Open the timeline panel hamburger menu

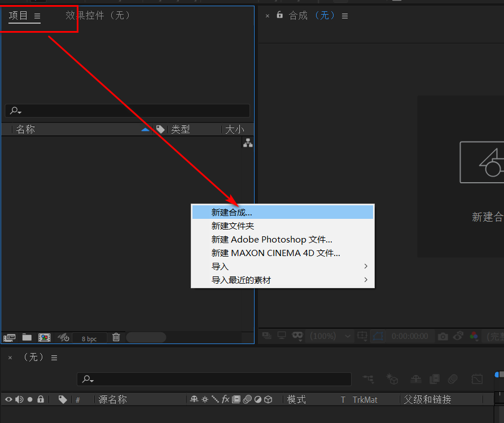[x=54, y=358]
